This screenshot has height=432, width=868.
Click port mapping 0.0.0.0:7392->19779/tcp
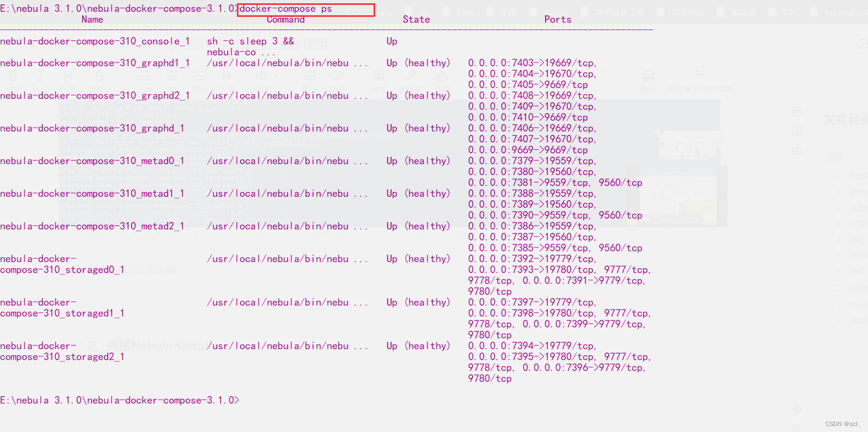coord(531,259)
